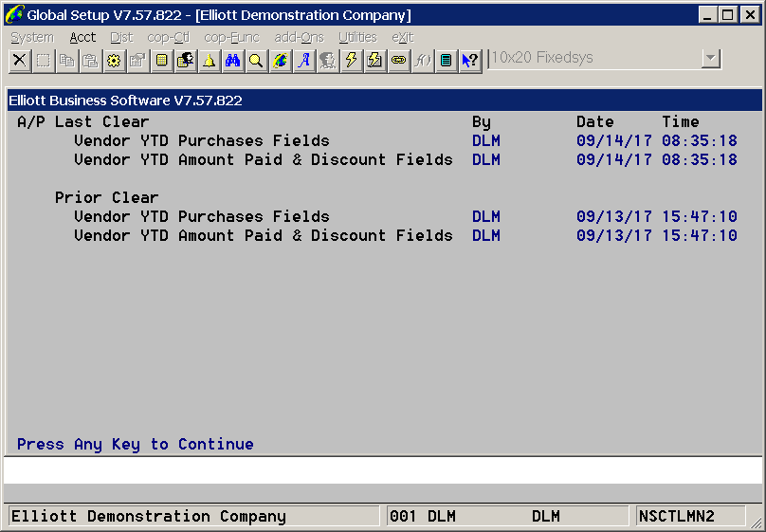Click time 08:35:18 on Amount Paid row
766x532 pixels.
(700, 159)
